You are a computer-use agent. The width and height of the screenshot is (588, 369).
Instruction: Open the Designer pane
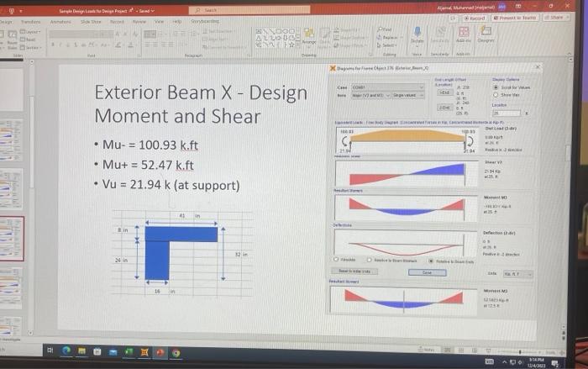(486, 34)
